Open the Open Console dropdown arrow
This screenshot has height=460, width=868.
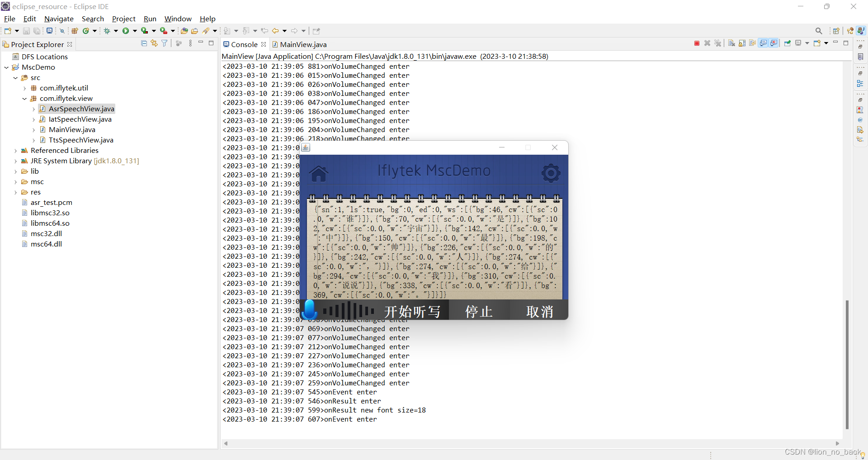[826, 43]
